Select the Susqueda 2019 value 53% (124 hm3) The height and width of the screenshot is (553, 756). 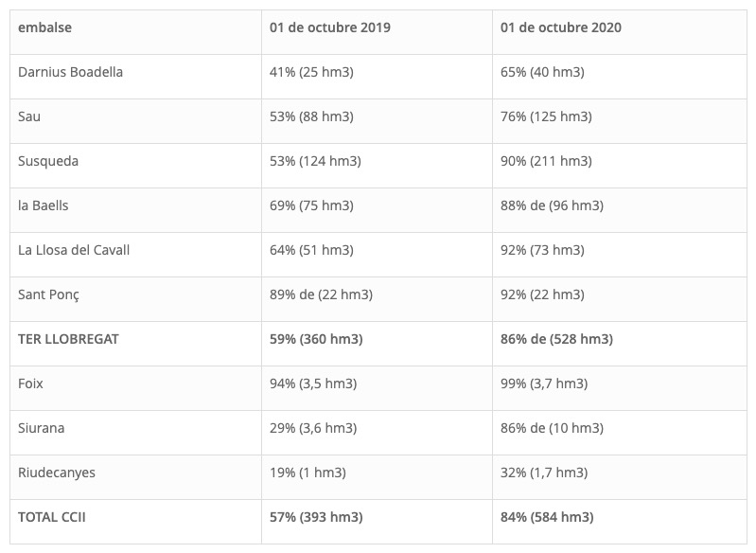315,161
